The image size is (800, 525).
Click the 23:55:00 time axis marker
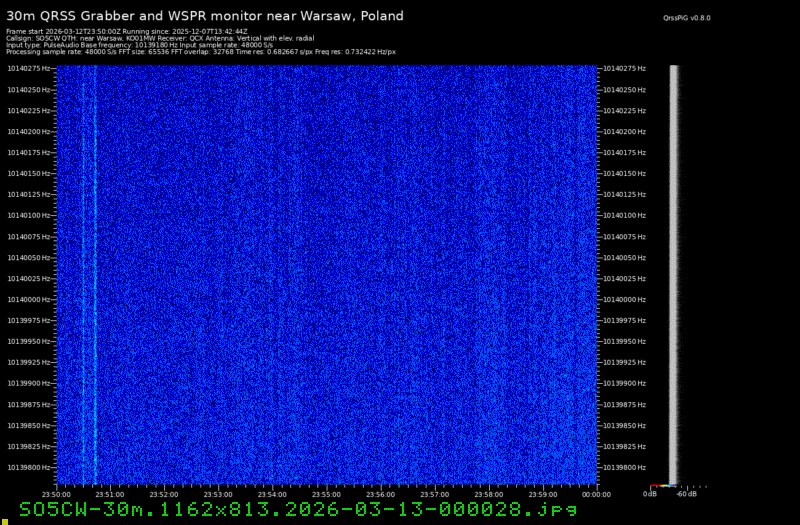pyautogui.click(x=327, y=493)
